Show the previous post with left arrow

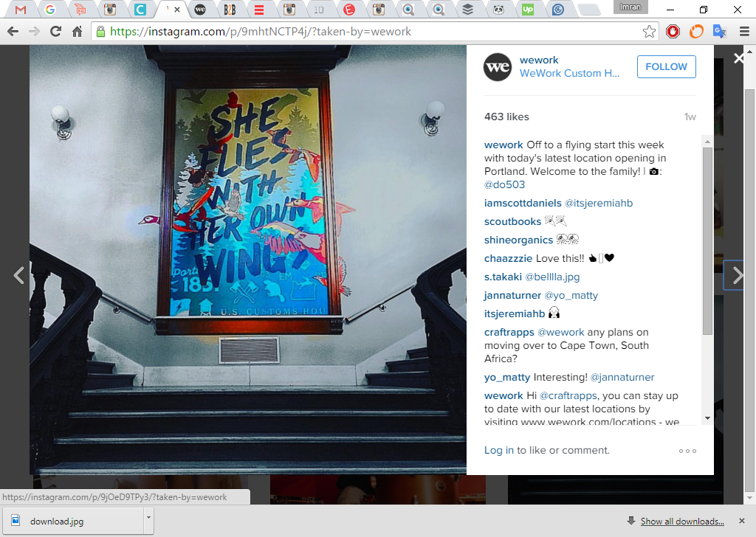(18, 275)
